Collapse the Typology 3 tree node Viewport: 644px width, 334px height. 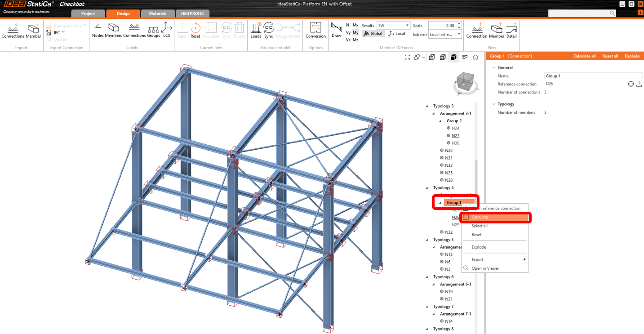tap(427, 107)
